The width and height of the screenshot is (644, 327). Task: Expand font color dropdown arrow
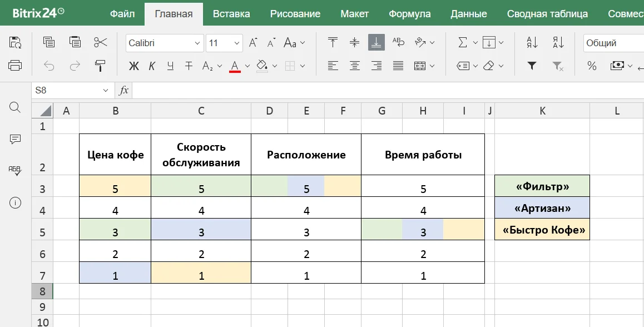click(247, 66)
